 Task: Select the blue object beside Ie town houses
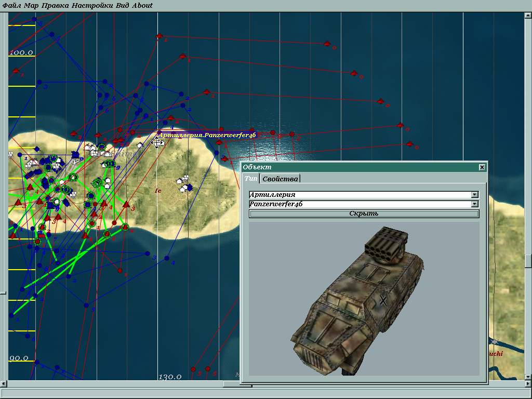pyautogui.click(x=189, y=187)
